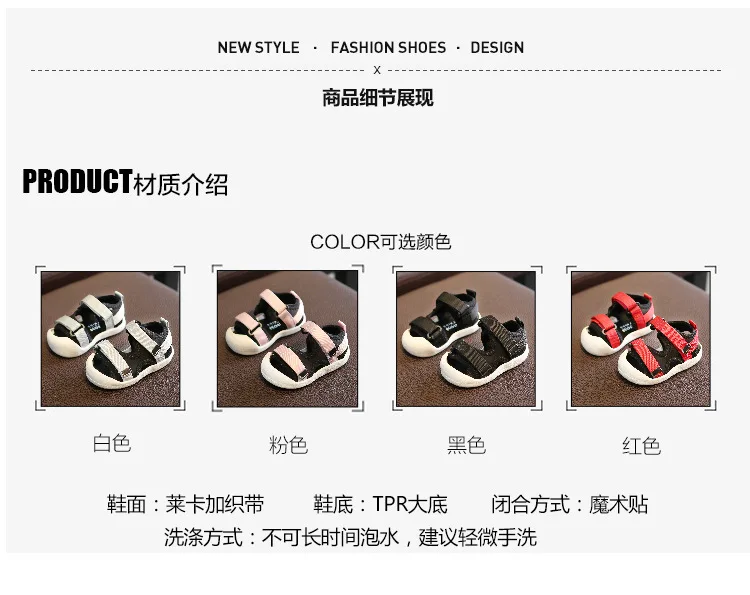This screenshot has height=595, width=750.
Task: Click the white (白色) shoe thumbnail
Action: pyautogui.click(x=110, y=339)
